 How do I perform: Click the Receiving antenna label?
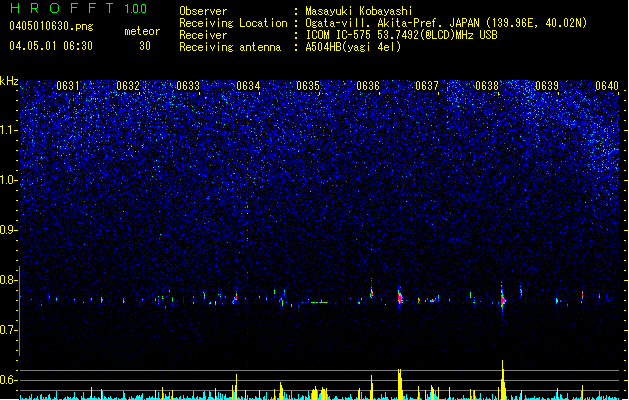pyautogui.click(x=230, y=47)
